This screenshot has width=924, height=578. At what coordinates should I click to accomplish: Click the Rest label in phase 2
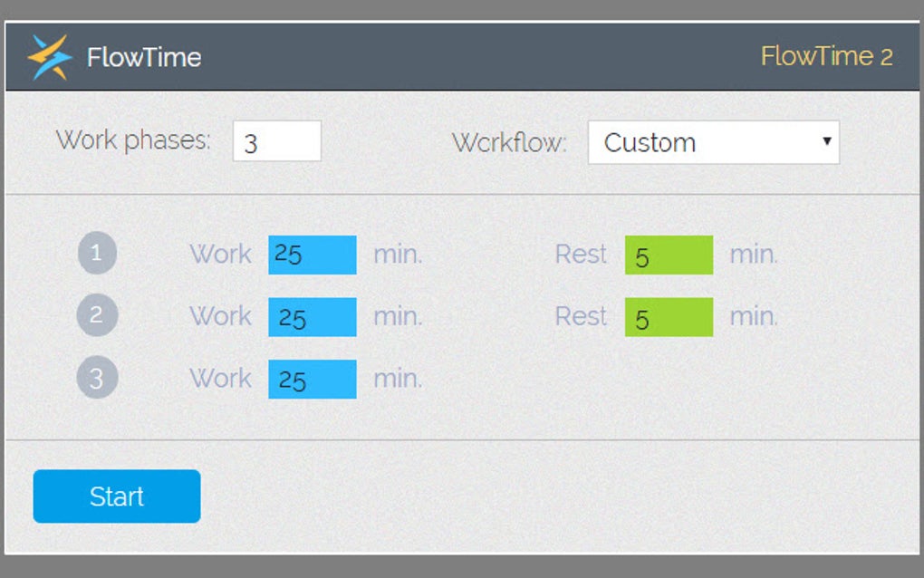click(x=581, y=316)
